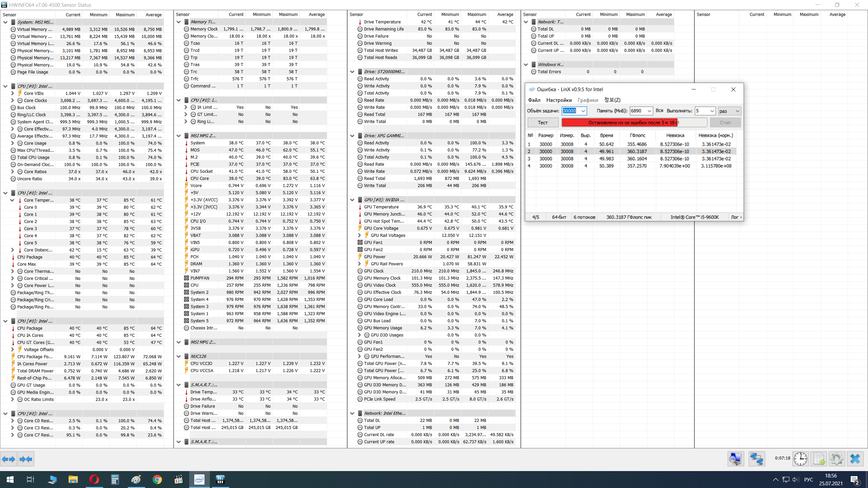Viewport: 868px width, 488px height.
Task: Click the monitor magnifier summary icon
Action: 735,459
